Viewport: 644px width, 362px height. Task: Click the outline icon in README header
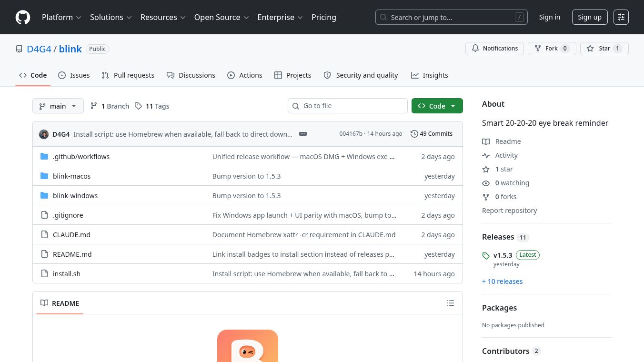point(451,303)
